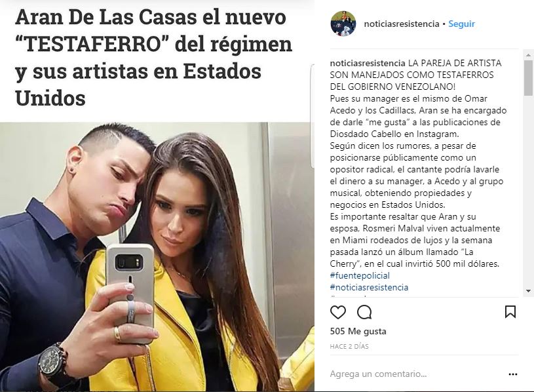Follow the account with the Seguir link
534x392 pixels.
click(x=461, y=24)
